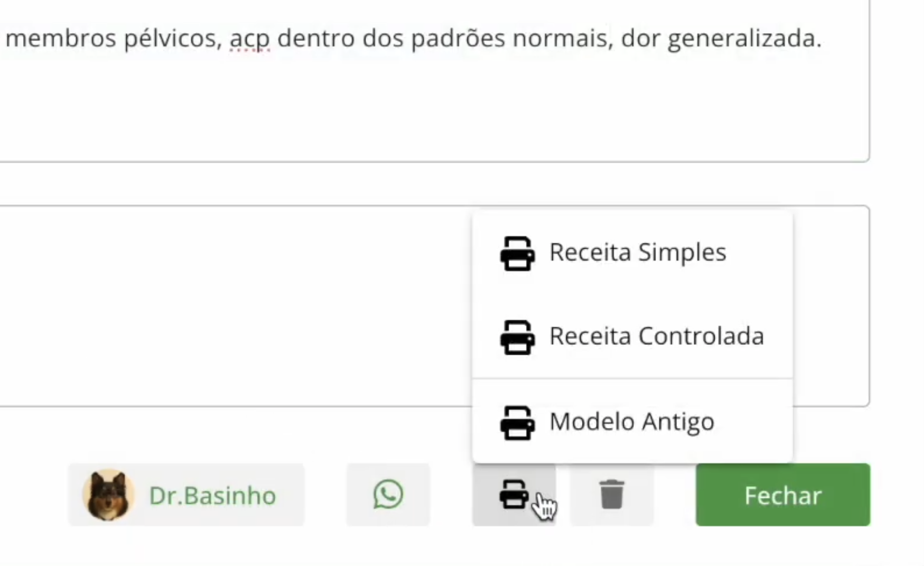
Task: Click the dog avatar next to Dr.Basinho
Action: coord(107,494)
